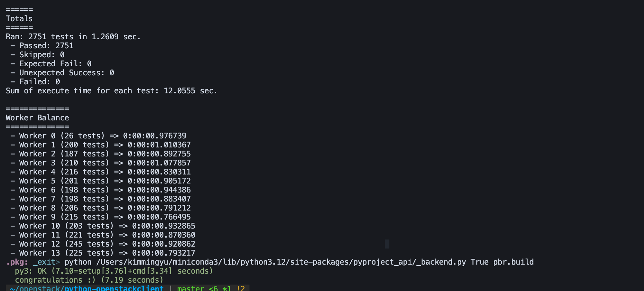Click the Worker 9 (215 tests) row

point(101,217)
